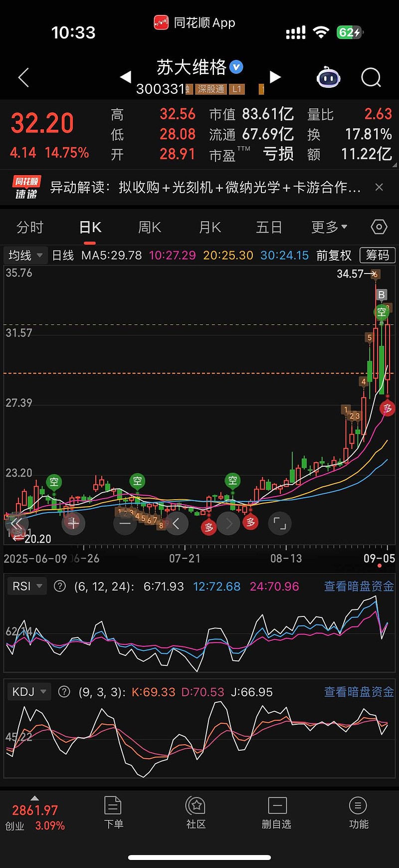Go to next stock with right triangle
The height and width of the screenshot is (868, 399).
click(x=275, y=77)
